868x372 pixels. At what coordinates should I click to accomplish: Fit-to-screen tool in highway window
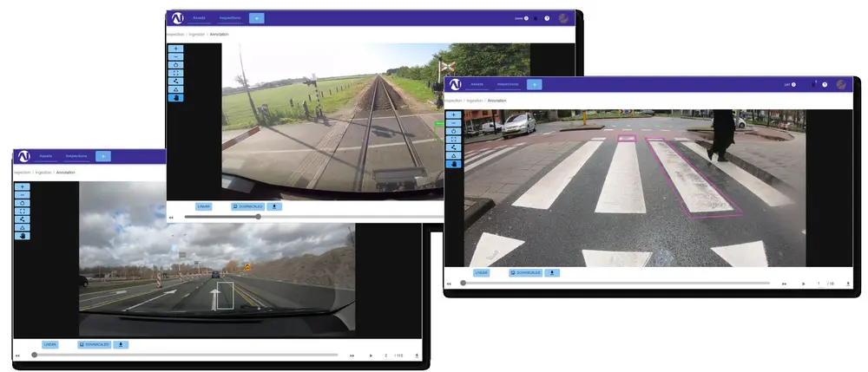coord(23,212)
